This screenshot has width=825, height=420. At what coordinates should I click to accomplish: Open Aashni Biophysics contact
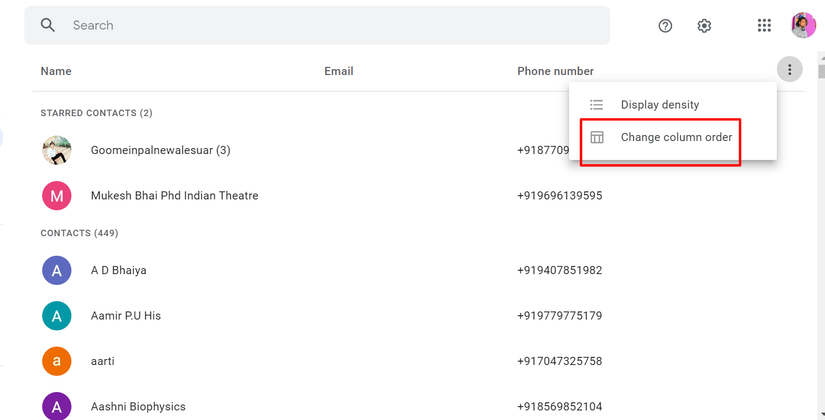pyautogui.click(x=138, y=407)
